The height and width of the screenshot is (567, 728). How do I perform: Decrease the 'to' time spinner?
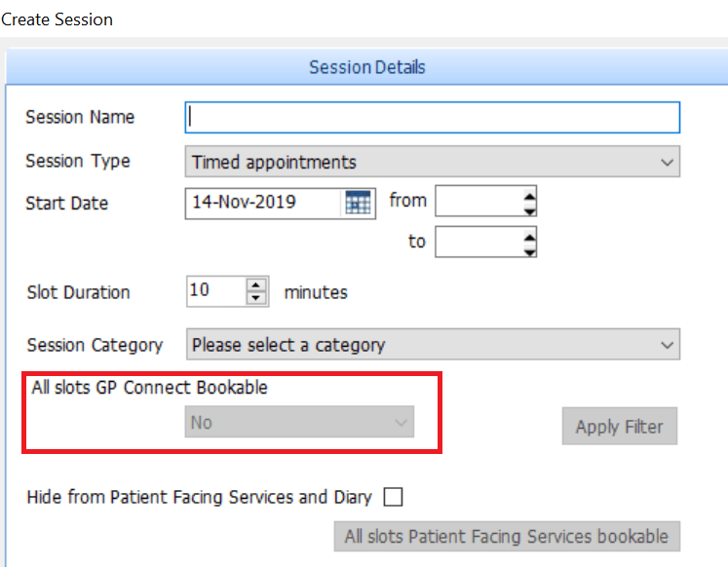tap(529, 249)
